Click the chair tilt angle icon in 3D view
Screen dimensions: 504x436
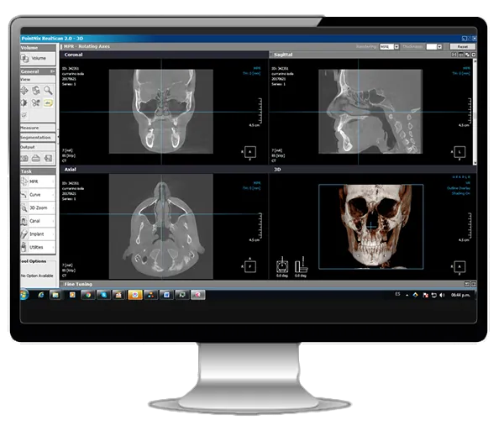(x=302, y=265)
